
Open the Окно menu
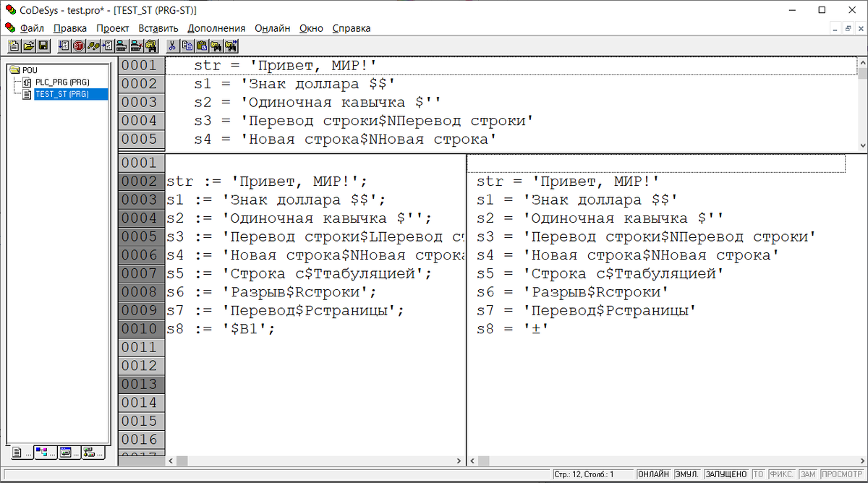(x=311, y=28)
